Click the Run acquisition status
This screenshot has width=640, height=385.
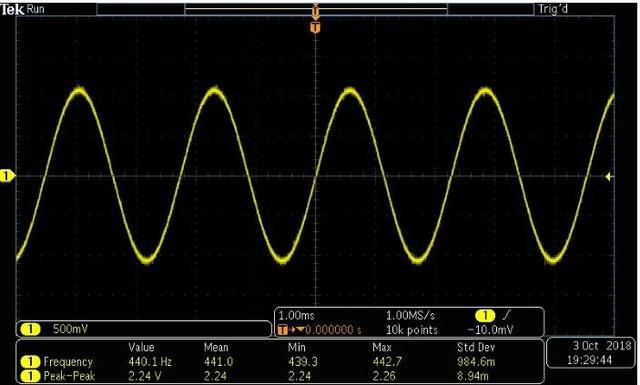pos(36,9)
